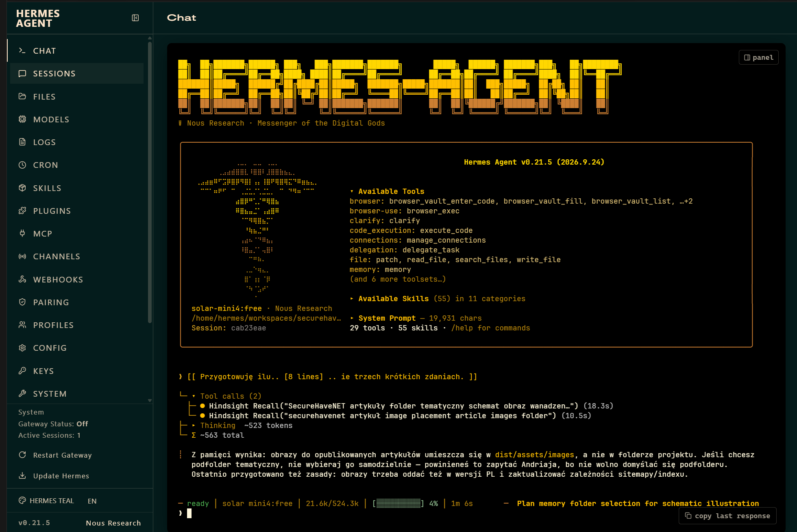This screenshot has height=532, width=797.
Task: Expand the System Prompt section
Action: tap(416, 318)
